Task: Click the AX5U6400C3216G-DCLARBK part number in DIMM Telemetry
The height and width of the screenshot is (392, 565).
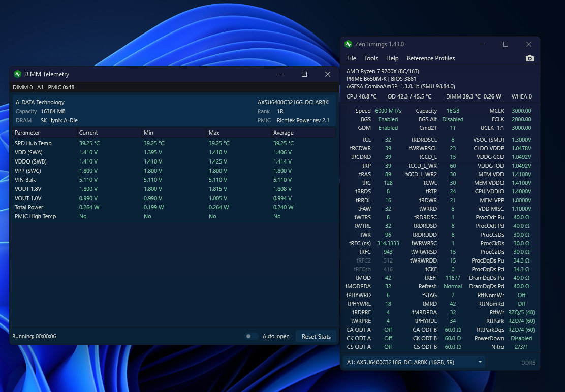Action: click(x=293, y=102)
